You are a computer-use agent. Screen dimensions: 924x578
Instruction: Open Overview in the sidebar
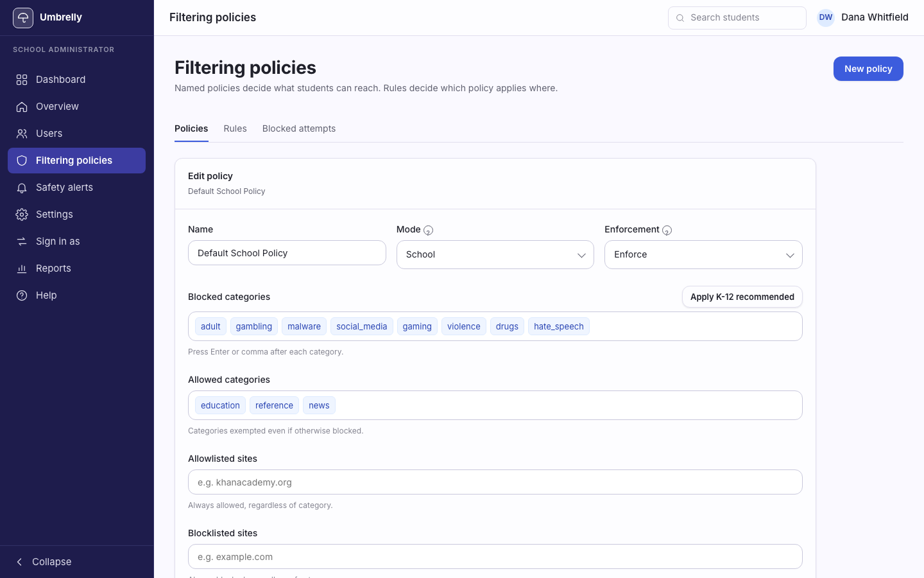pyautogui.click(x=76, y=107)
